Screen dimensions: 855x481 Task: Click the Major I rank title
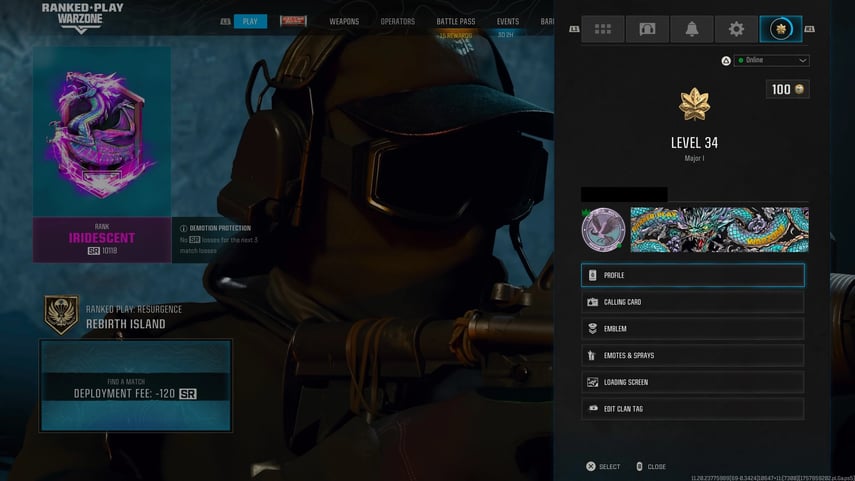694,158
